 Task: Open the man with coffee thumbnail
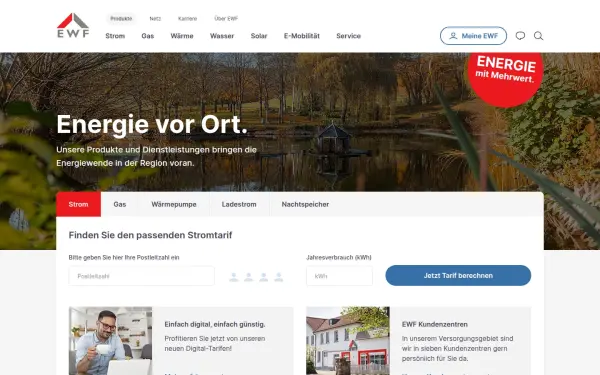click(x=111, y=341)
